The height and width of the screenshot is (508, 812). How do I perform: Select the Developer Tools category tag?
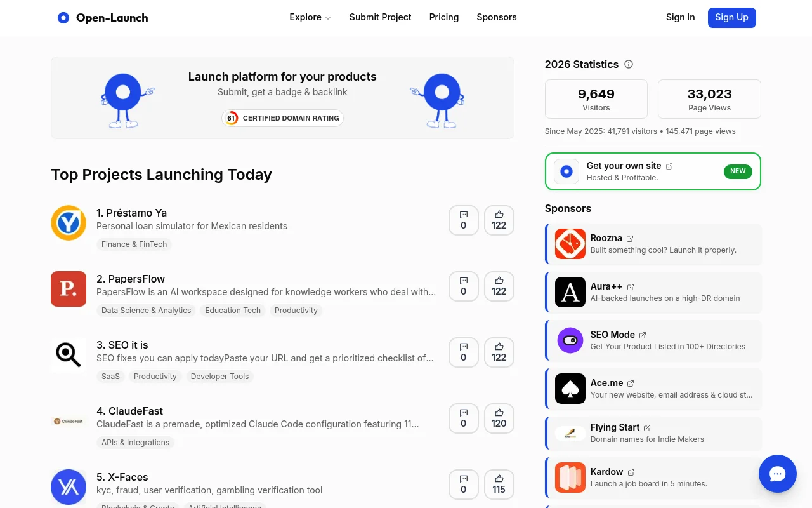point(219,377)
